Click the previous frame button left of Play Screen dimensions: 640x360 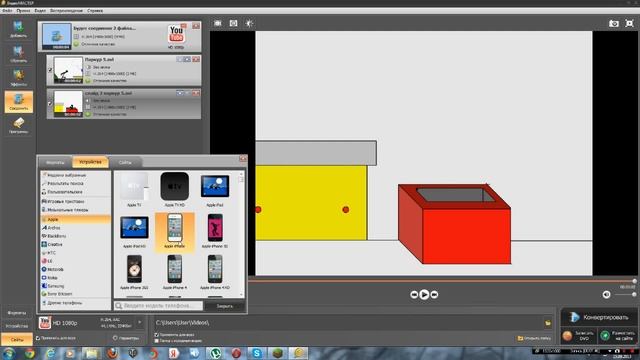click(x=414, y=294)
